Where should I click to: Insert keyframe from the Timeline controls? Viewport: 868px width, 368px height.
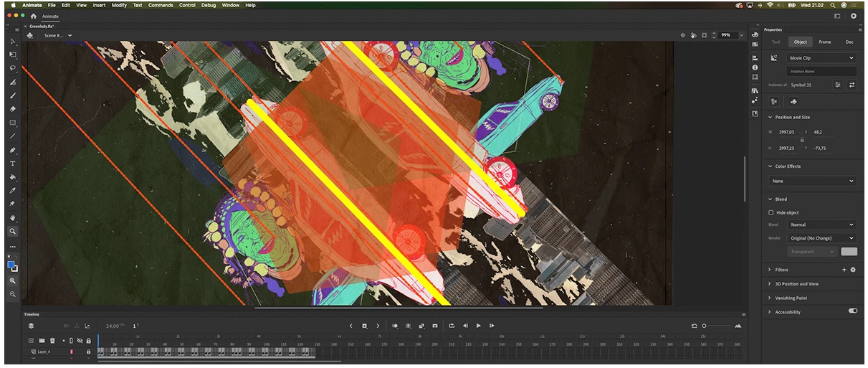coord(364,326)
